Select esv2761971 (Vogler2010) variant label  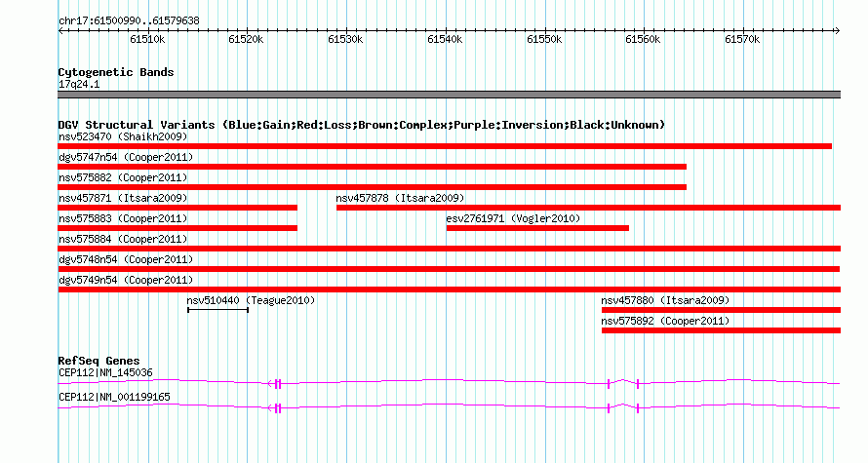[513, 218]
